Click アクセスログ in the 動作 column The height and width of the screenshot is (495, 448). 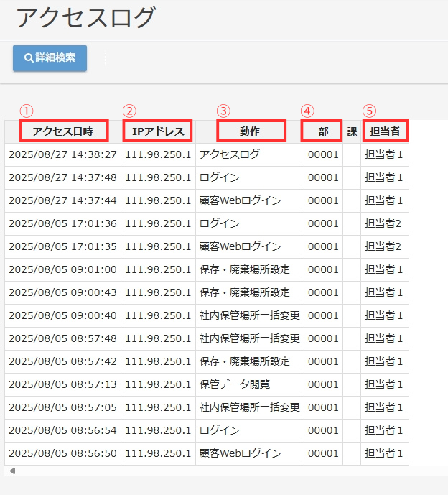[230, 154]
